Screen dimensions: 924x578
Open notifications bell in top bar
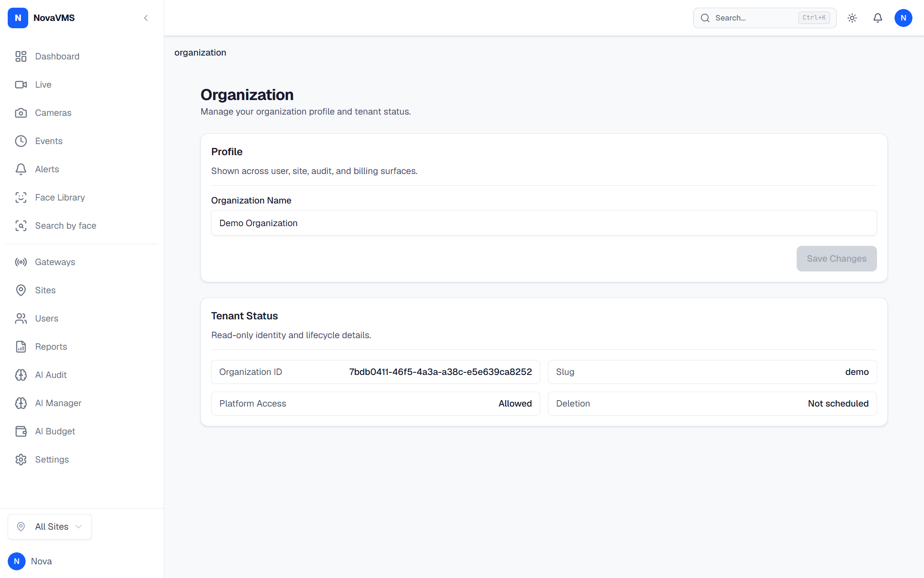point(878,18)
